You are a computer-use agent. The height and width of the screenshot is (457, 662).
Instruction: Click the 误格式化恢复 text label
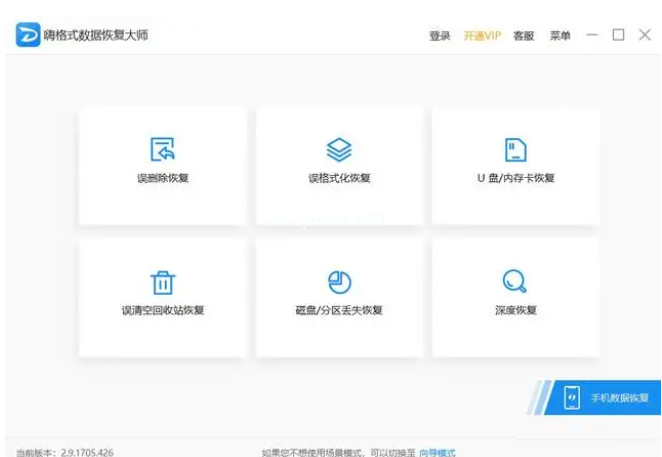(339, 179)
